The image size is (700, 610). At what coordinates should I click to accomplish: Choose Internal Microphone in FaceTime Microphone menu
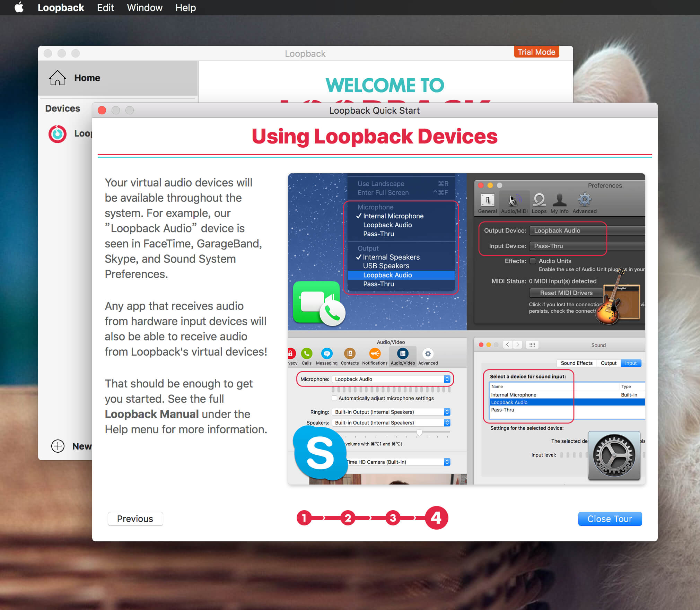point(401,216)
